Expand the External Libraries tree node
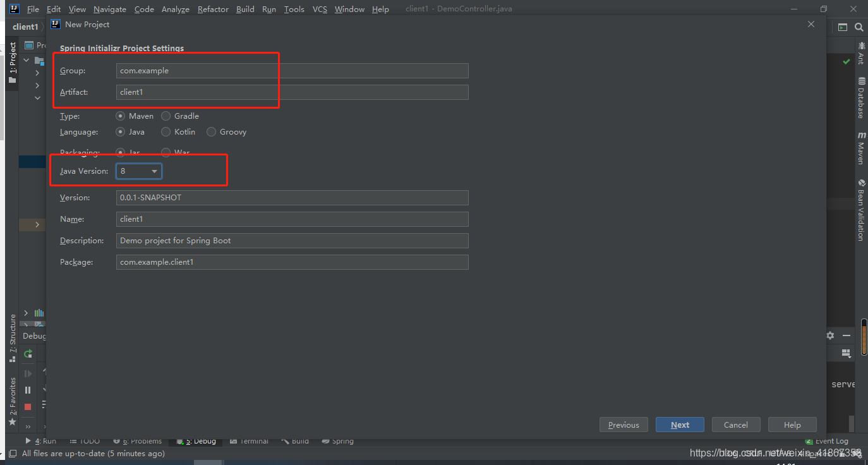The image size is (868, 465). coord(26,313)
